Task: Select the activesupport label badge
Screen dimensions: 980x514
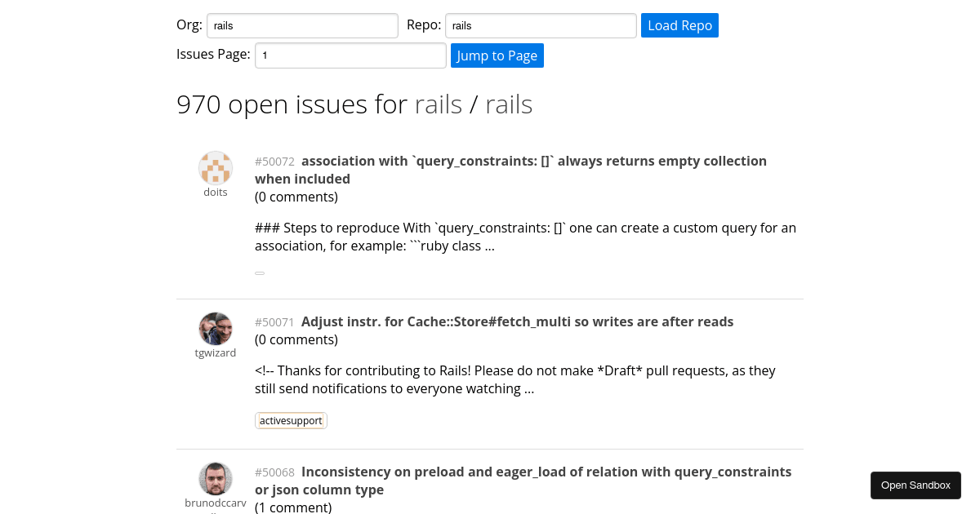Action: [291, 420]
